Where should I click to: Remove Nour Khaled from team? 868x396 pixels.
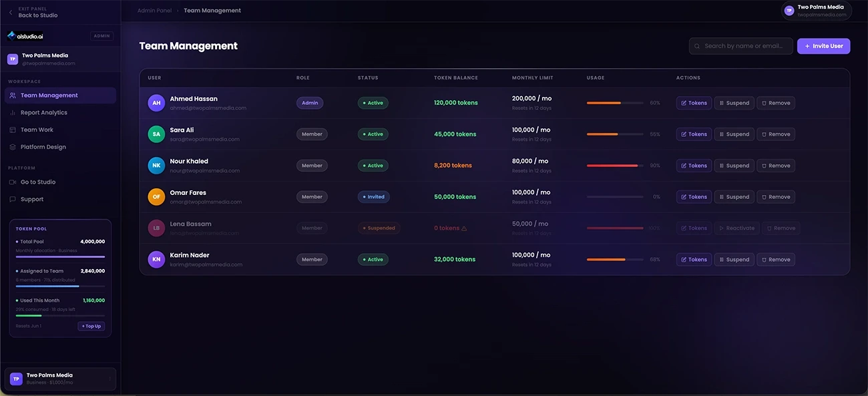(x=776, y=166)
